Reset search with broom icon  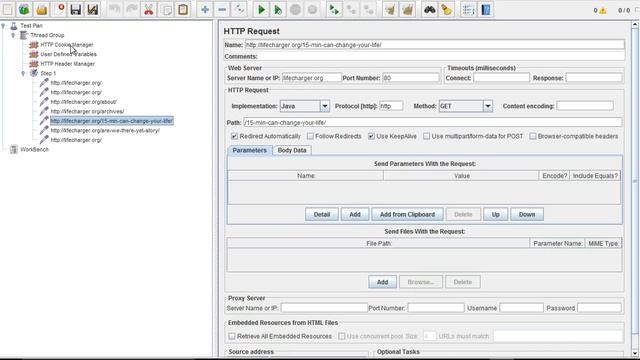click(x=447, y=9)
